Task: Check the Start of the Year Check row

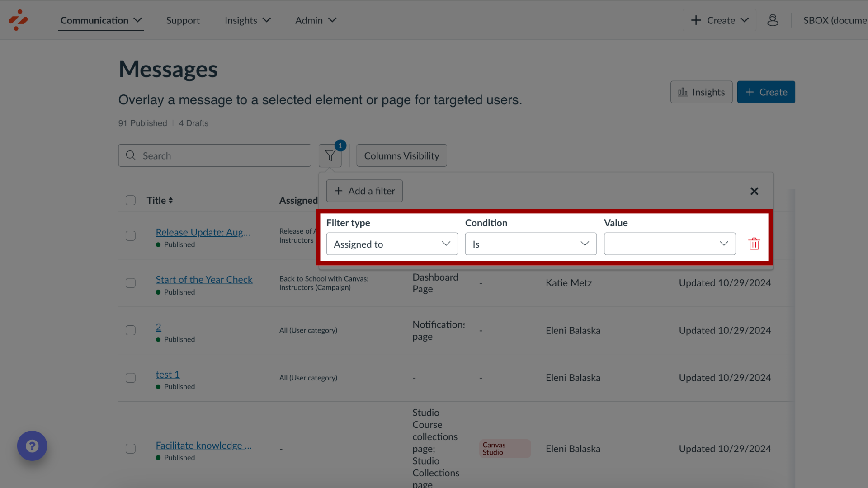Action: (x=131, y=283)
